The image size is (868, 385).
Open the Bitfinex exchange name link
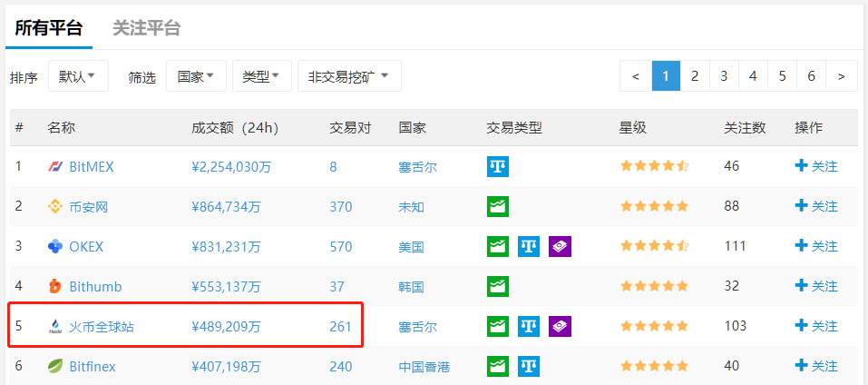click(x=93, y=367)
